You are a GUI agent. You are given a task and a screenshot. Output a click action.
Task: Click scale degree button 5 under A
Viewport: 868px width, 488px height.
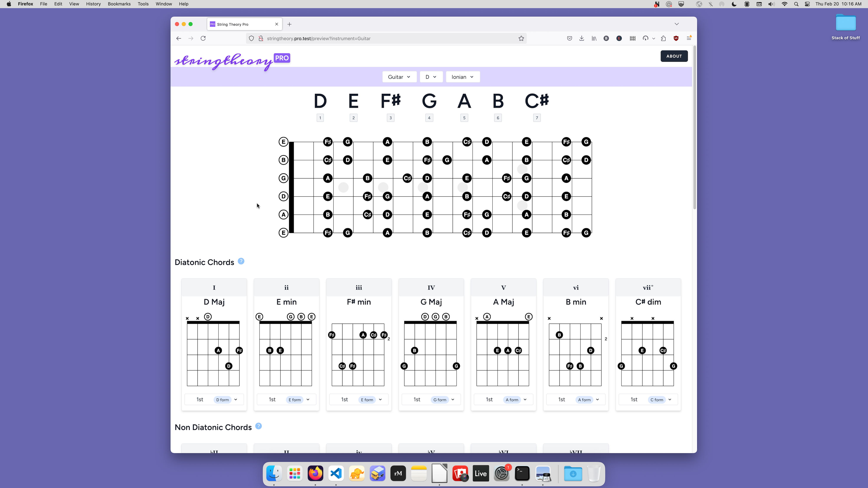click(464, 118)
